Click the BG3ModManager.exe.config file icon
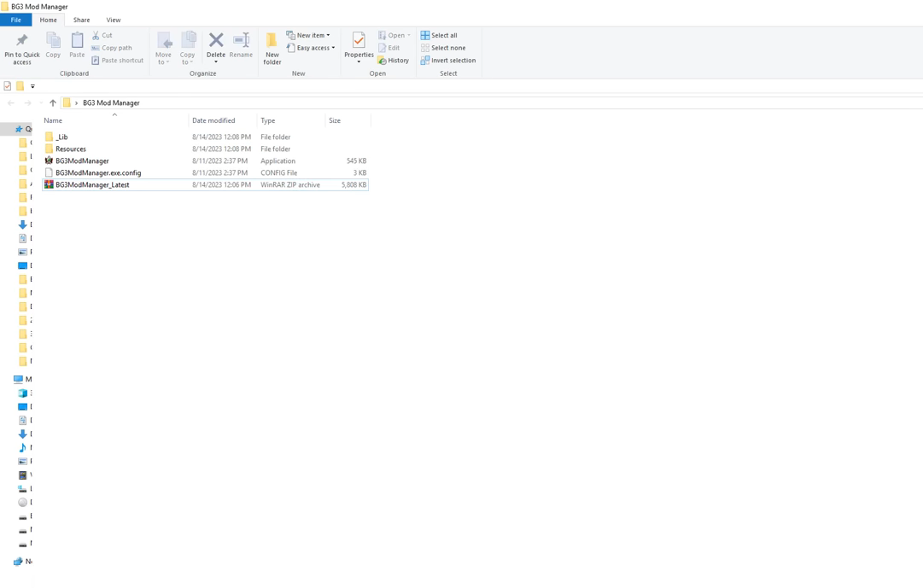The width and height of the screenshot is (923, 588). 49,173
